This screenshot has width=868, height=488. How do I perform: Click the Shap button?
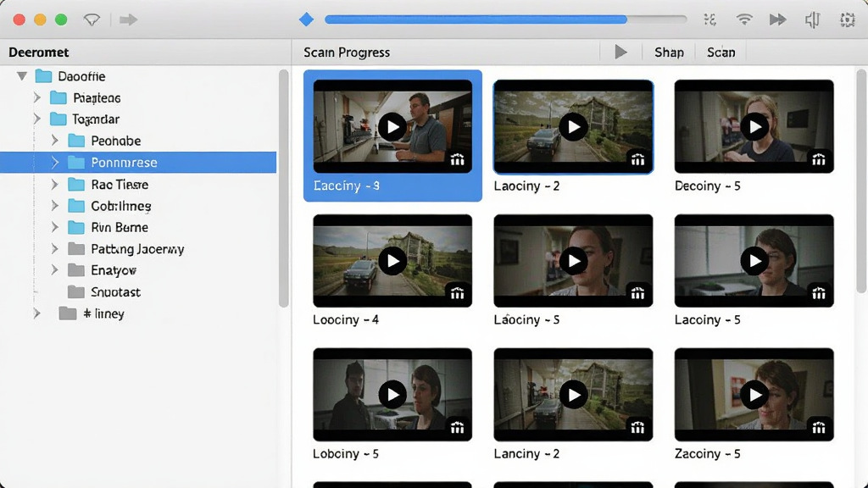coord(669,52)
